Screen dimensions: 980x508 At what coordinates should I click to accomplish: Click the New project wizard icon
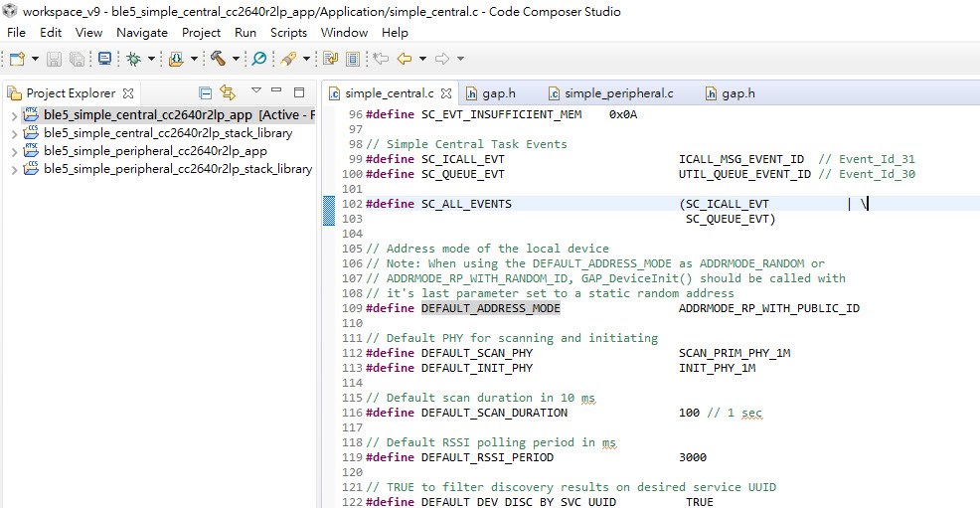click(x=18, y=59)
